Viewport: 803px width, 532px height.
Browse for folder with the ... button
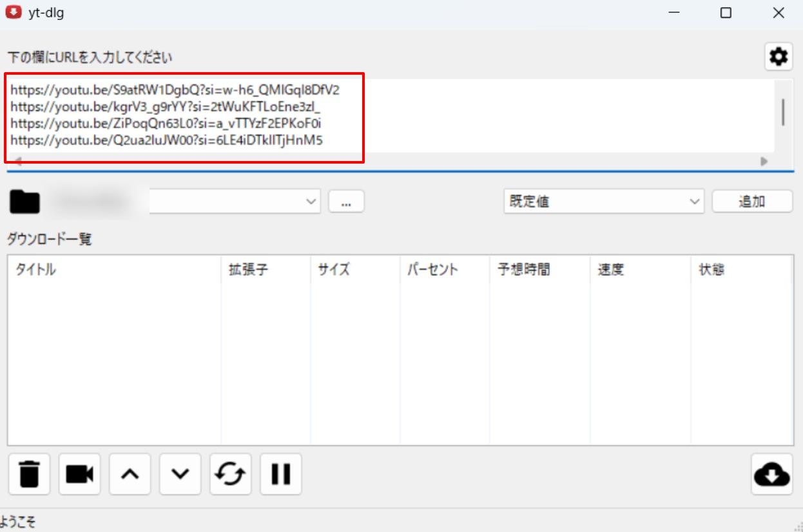point(346,202)
